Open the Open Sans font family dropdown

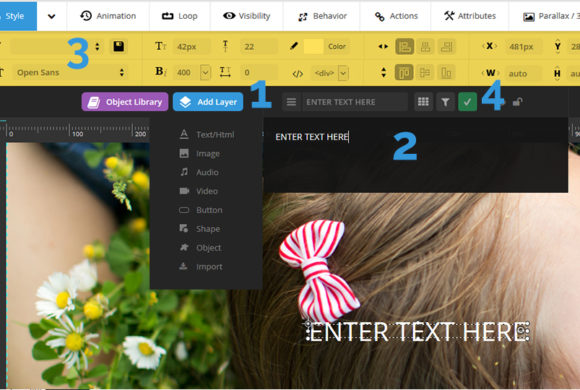click(x=70, y=73)
